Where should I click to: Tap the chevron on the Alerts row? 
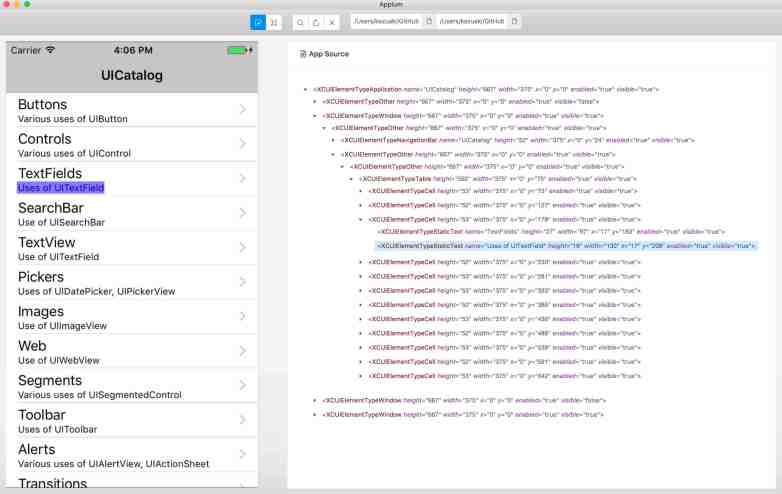point(243,454)
